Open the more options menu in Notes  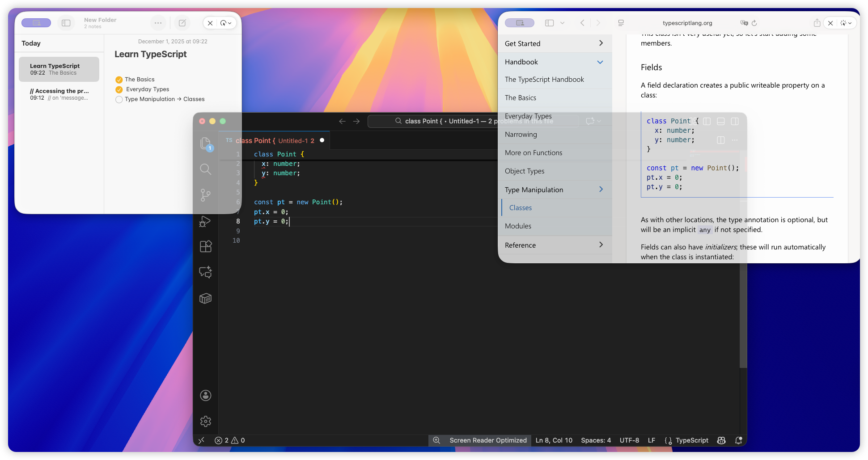tap(158, 22)
